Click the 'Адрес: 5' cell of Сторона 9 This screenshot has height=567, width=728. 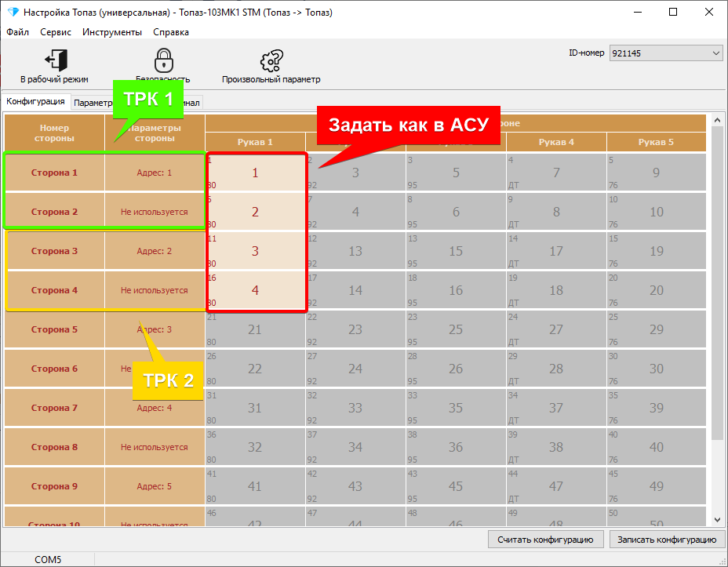[x=155, y=486]
